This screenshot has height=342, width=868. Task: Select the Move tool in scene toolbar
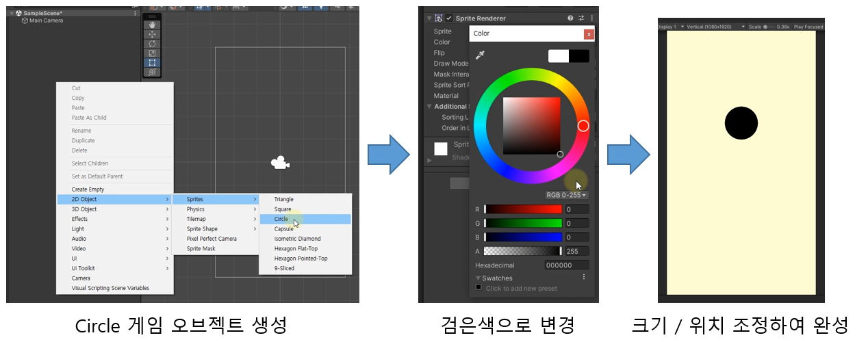152,34
